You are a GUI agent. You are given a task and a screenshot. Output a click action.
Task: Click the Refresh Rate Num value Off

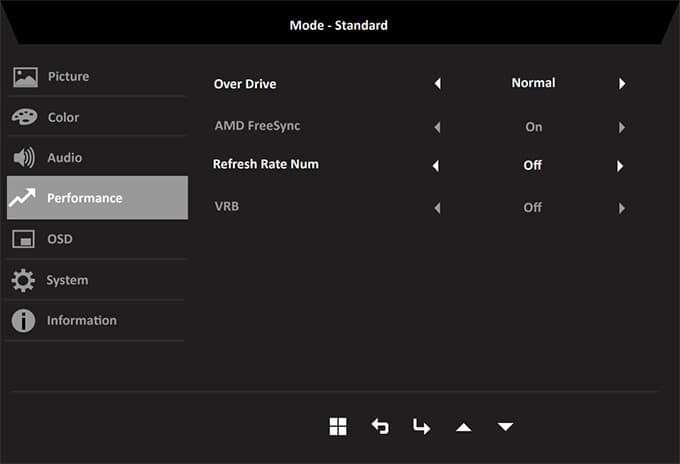pyautogui.click(x=532, y=165)
